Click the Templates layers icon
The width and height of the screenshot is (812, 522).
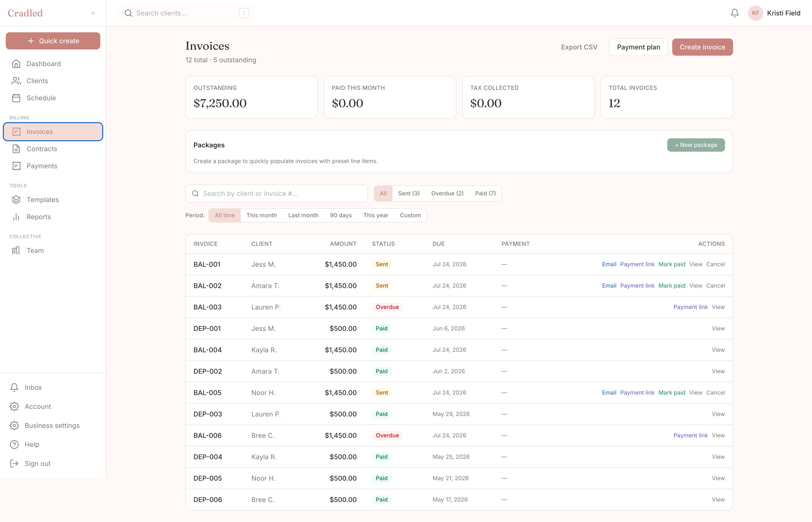[16, 200]
